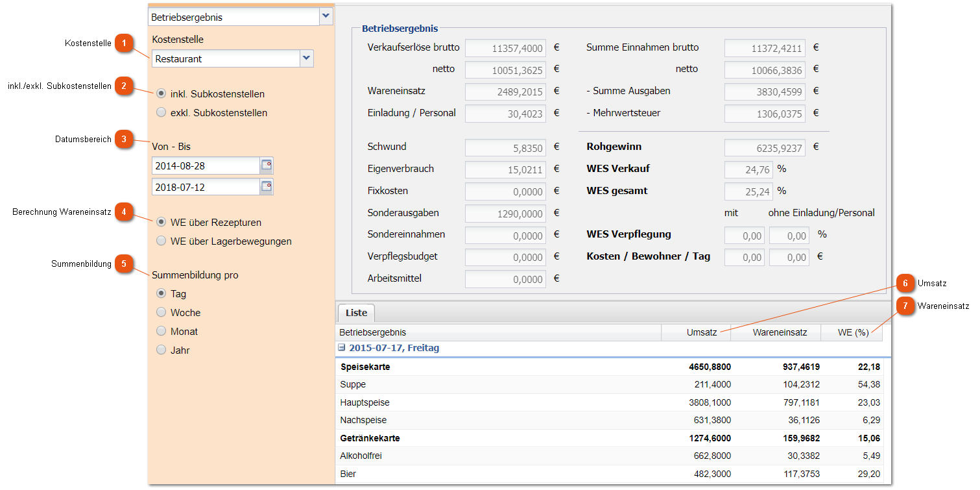The height and width of the screenshot is (490, 980).
Task: Click the Fixkosten value field
Action: pyautogui.click(x=505, y=191)
